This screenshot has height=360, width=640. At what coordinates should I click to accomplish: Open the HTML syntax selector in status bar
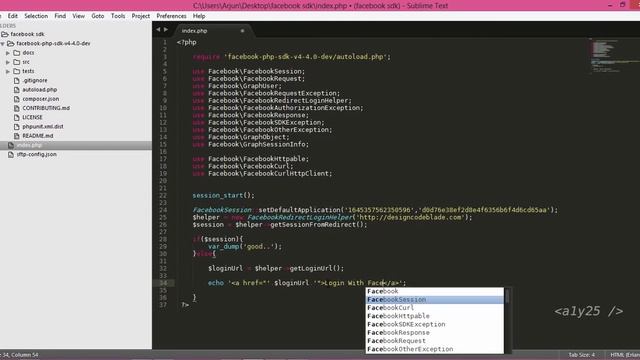pyautogui.click(x=624, y=355)
